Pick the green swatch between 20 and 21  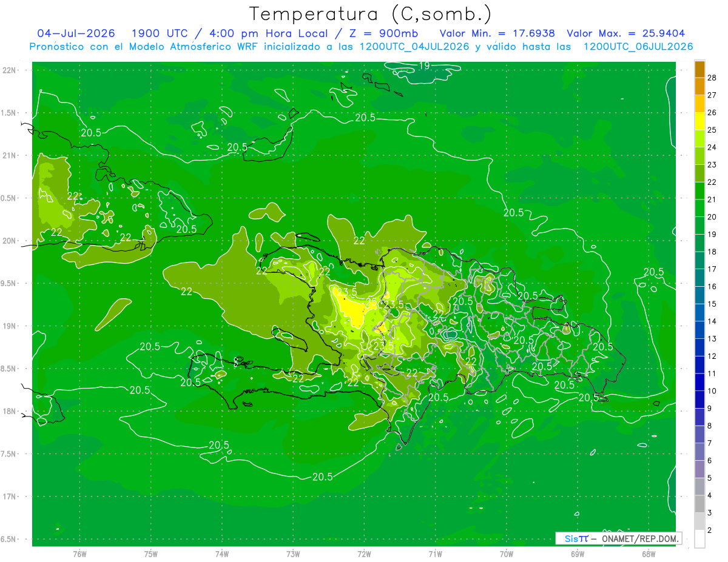coord(699,208)
